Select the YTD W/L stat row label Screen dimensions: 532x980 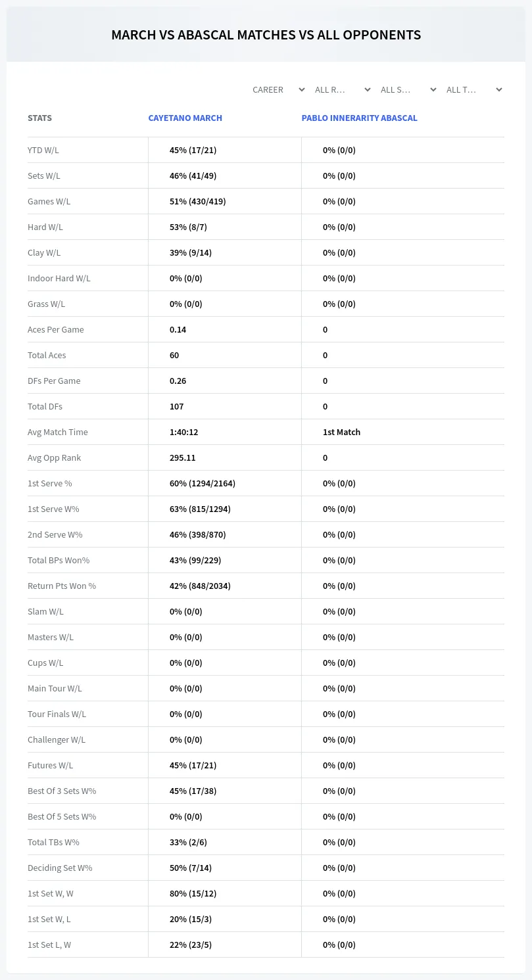(x=43, y=150)
